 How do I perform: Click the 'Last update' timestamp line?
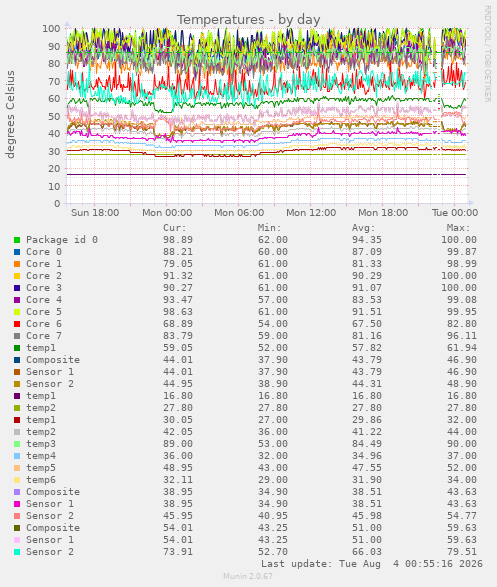[372, 564]
